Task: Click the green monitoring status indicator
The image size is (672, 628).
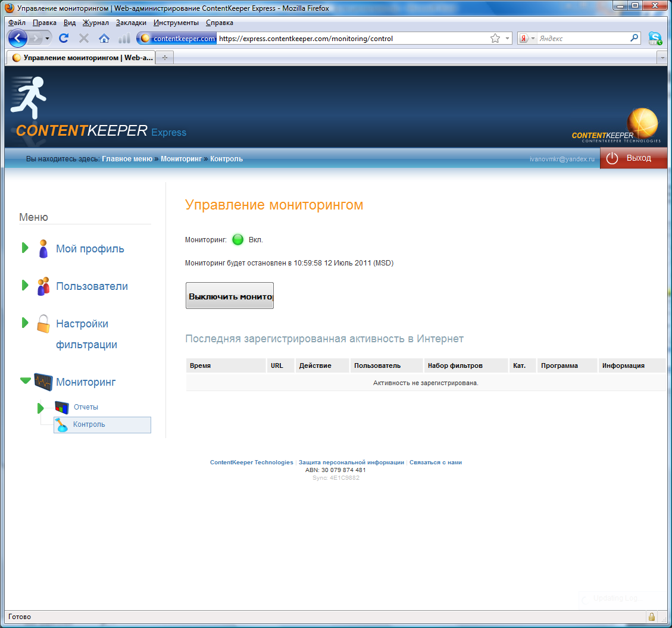Action: (x=238, y=240)
